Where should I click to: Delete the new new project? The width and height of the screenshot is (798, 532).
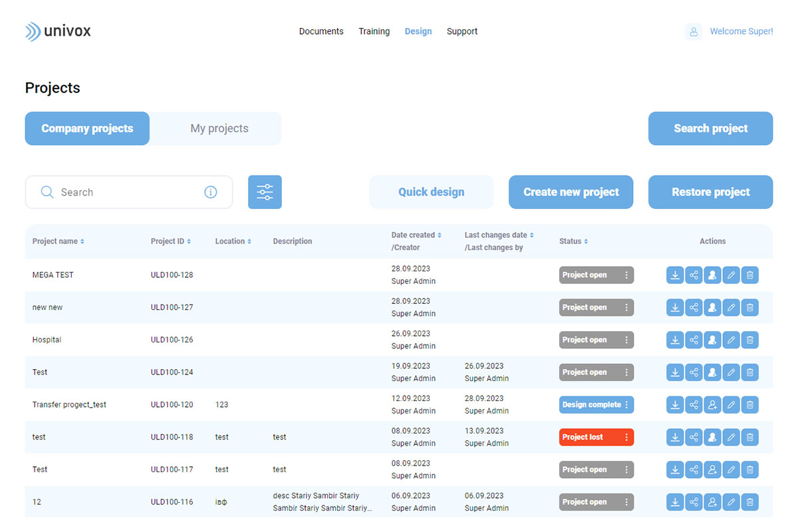pos(749,307)
